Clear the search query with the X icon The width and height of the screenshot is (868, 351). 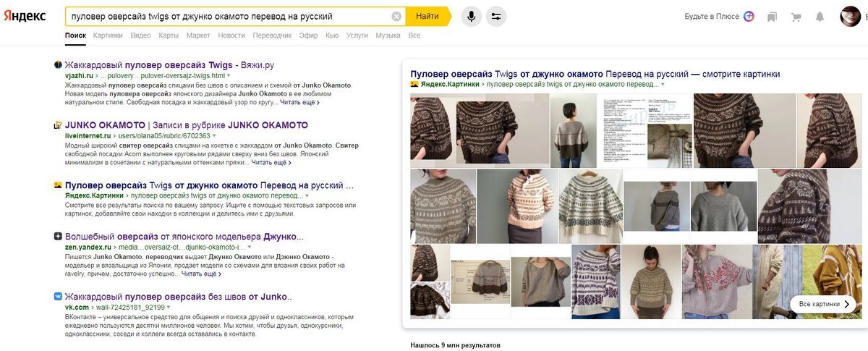tap(396, 16)
